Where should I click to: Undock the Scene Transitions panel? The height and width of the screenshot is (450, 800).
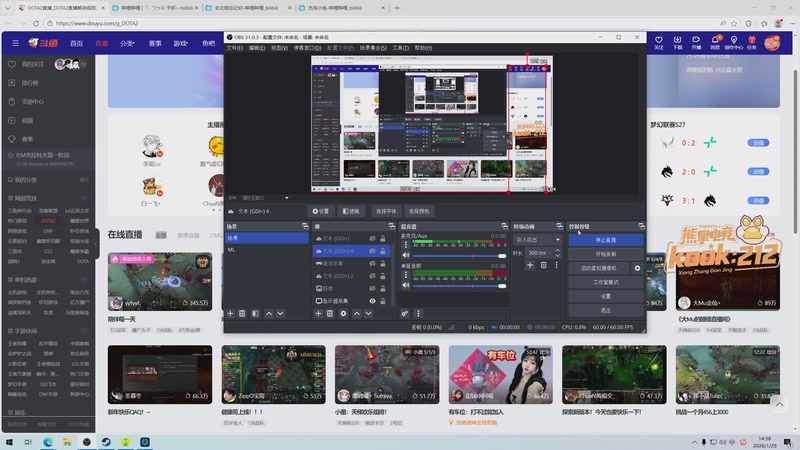tap(559, 226)
